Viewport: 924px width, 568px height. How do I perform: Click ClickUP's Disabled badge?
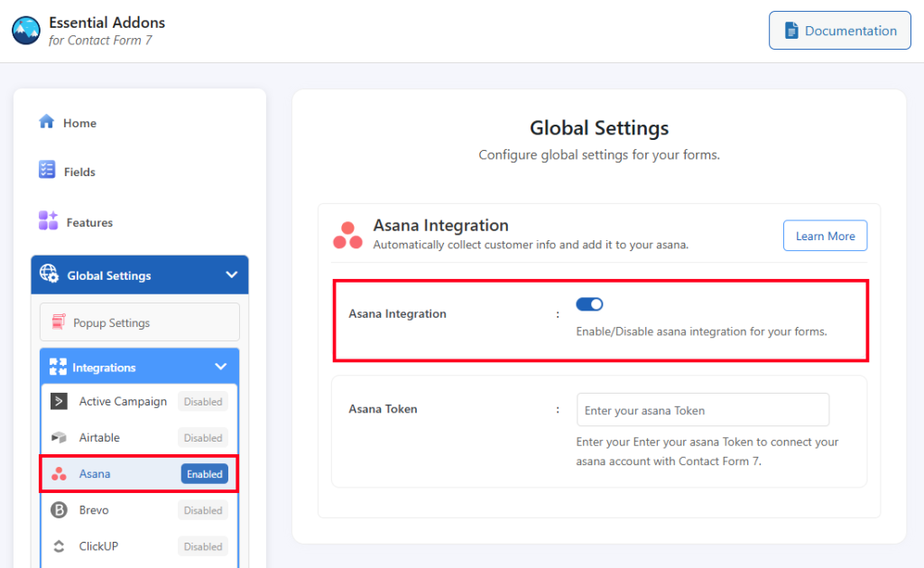(203, 546)
